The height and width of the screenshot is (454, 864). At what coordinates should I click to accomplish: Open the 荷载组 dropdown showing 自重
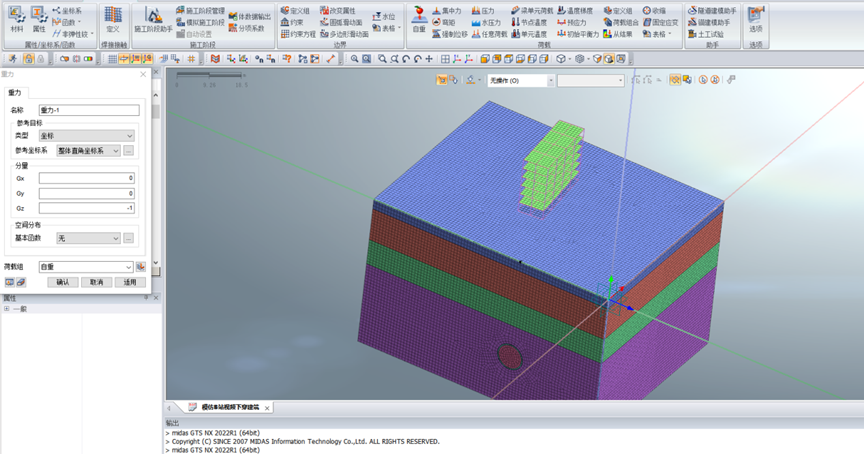point(86,267)
